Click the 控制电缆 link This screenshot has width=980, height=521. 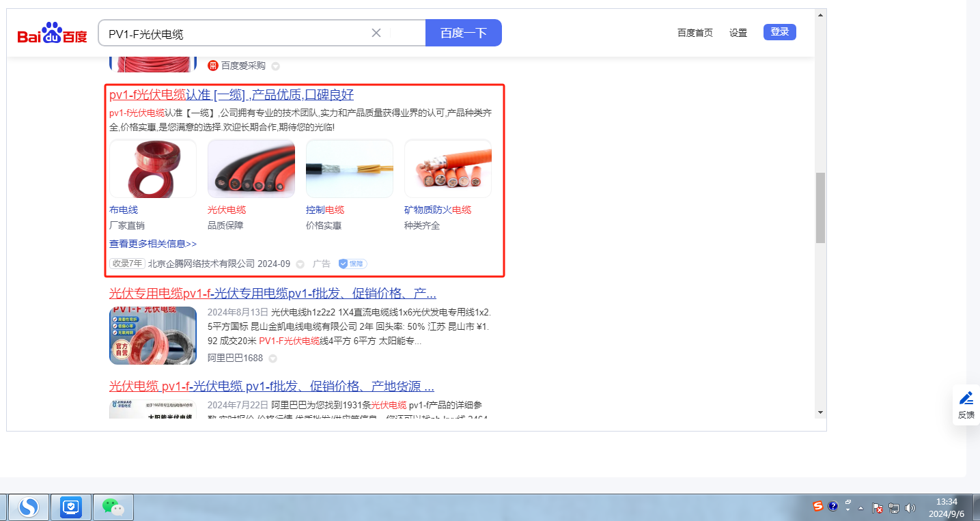(325, 210)
